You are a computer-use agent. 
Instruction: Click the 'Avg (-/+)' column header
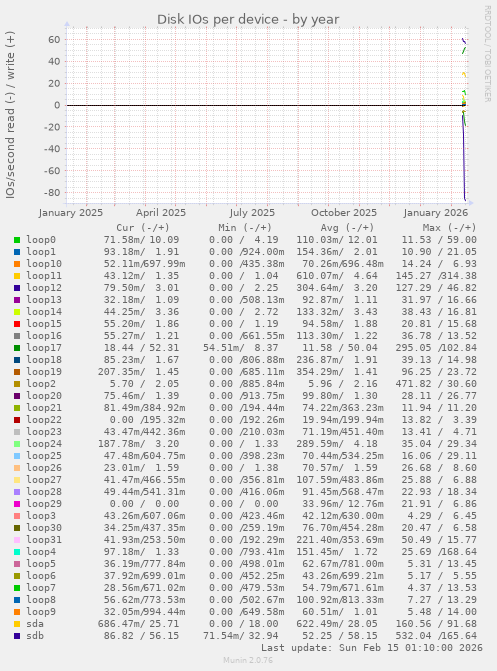[347, 228]
